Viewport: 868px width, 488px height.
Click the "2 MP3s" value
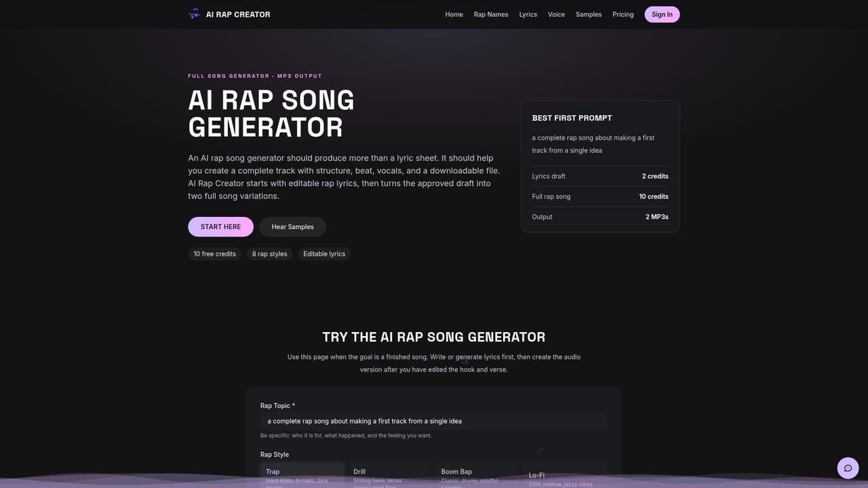[x=657, y=217]
